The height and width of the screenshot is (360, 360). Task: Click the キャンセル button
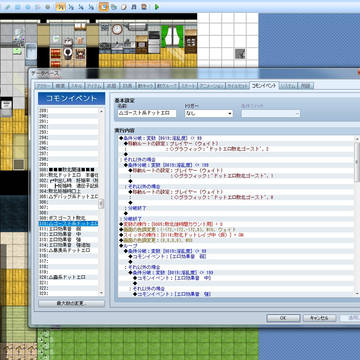[x=320, y=318]
